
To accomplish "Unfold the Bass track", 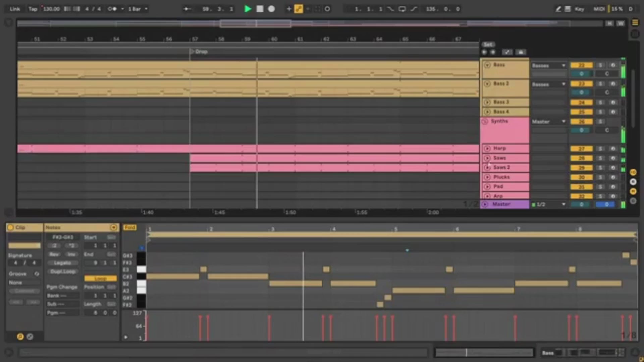I will click(x=487, y=65).
